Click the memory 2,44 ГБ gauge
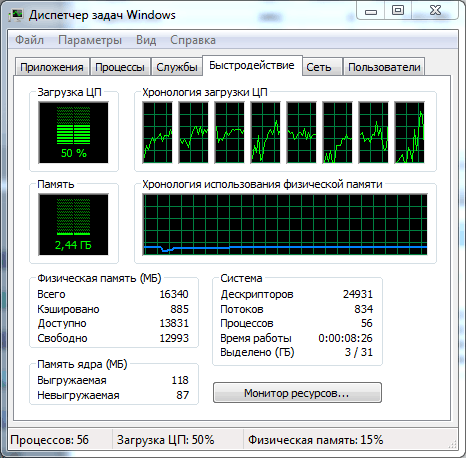The height and width of the screenshot is (458, 466). [x=73, y=225]
